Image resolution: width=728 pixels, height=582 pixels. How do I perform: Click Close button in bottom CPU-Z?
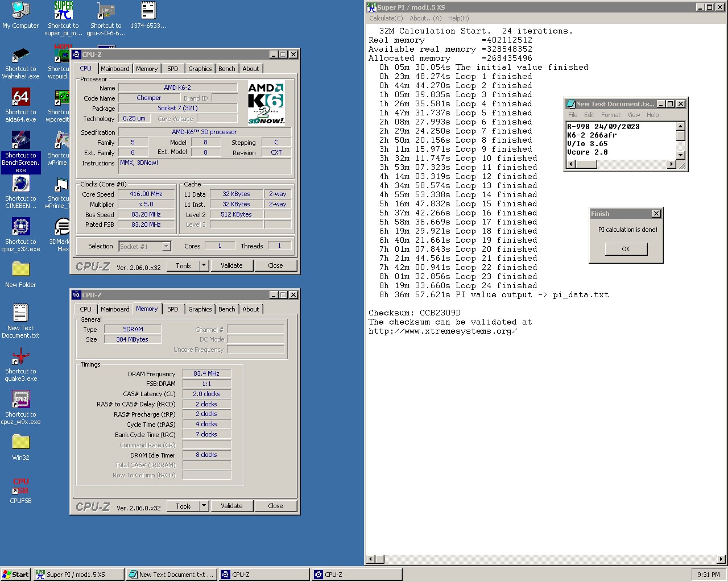[275, 506]
